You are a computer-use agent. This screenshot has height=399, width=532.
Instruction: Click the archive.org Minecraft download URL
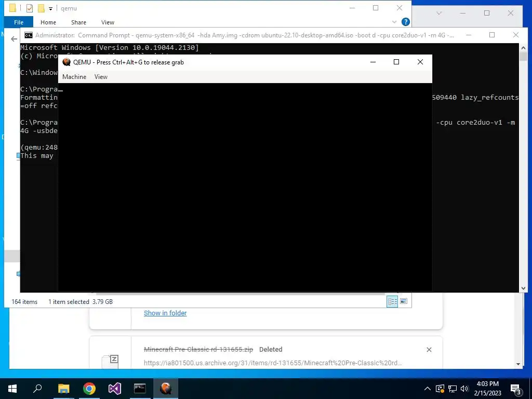point(273,363)
